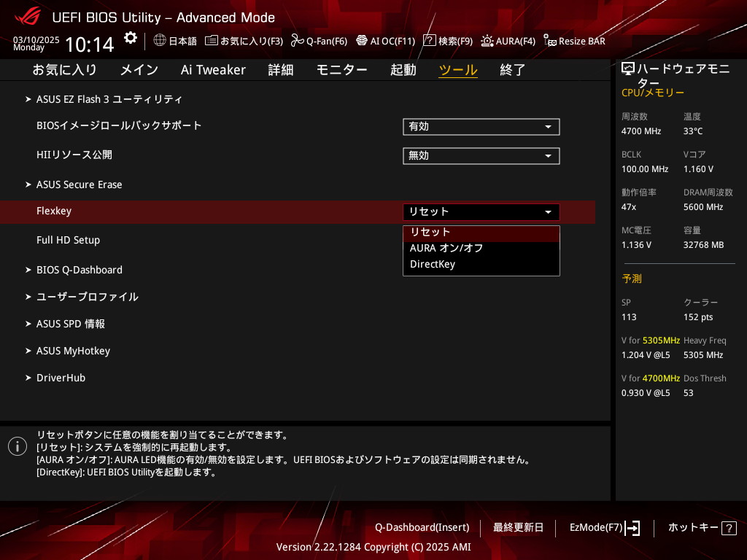Viewport: 747px width, 560px height.
Task: Expand ASUS Secure Erase submenu
Action: [x=79, y=184]
